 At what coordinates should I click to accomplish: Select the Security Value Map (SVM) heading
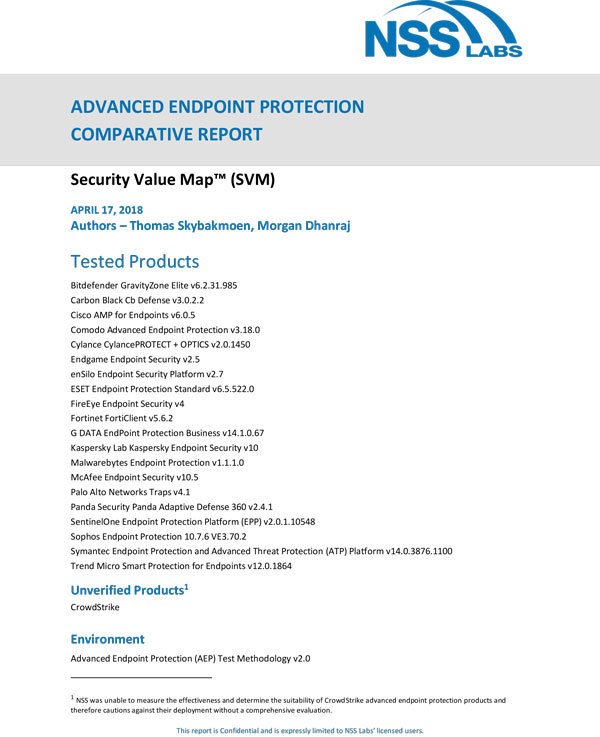point(172,181)
